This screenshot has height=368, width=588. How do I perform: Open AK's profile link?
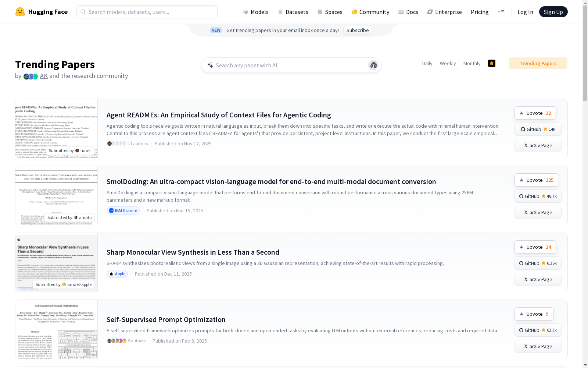coord(44,76)
